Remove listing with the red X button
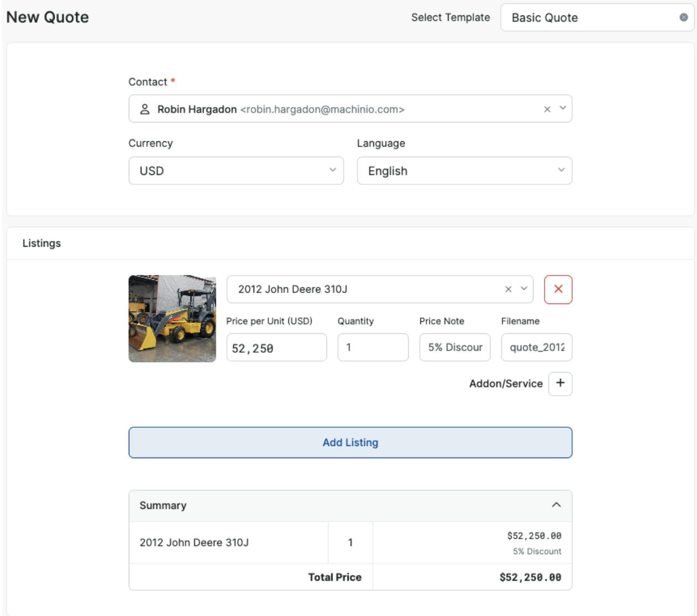Viewport: 697px width, 616px height. pos(558,289)
